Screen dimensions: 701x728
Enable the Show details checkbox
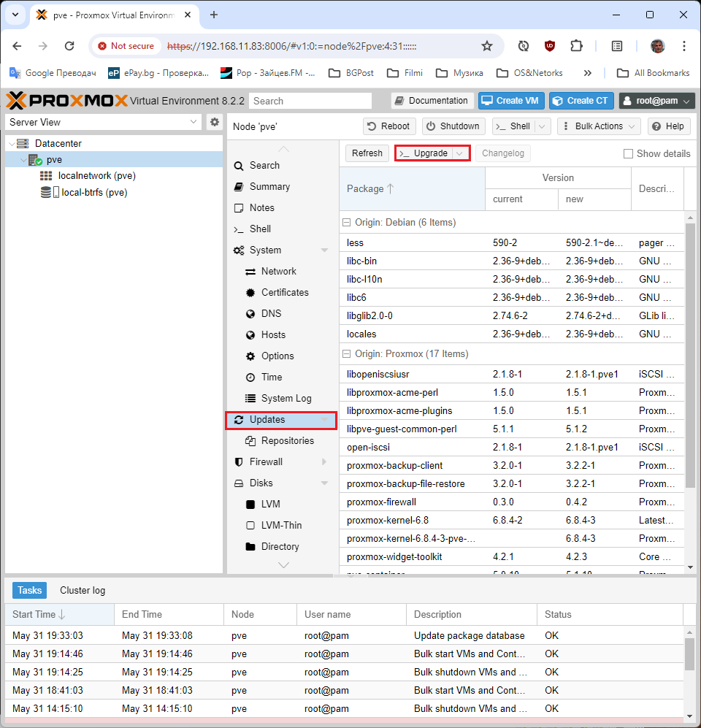(628, 153)
